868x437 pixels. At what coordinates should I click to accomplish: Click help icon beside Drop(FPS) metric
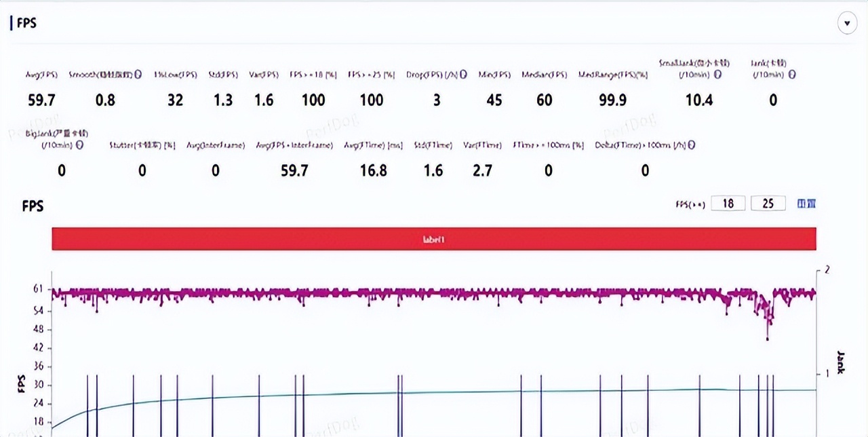click(463, 75)
